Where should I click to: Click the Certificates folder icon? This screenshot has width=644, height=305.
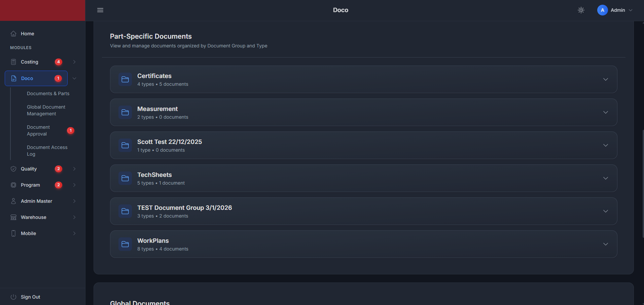125,79
